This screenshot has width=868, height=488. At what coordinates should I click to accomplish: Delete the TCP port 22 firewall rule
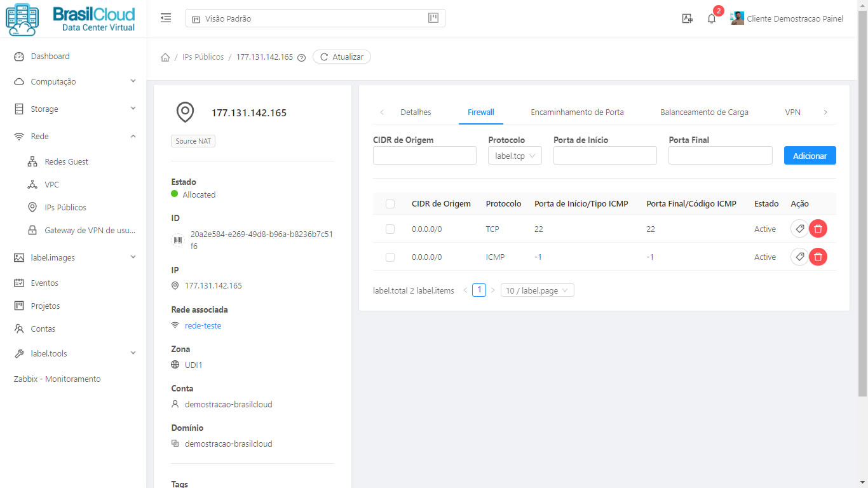[x=818, y=229]
